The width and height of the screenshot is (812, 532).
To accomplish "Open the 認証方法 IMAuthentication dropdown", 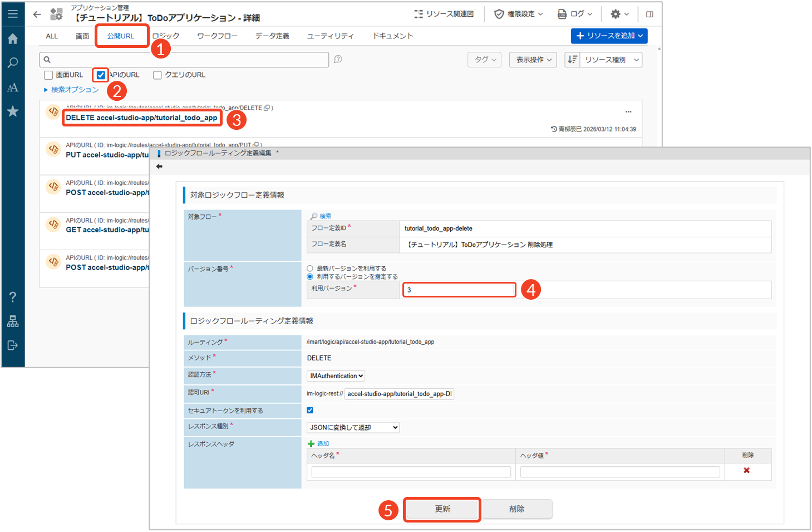I will point(336,376).
